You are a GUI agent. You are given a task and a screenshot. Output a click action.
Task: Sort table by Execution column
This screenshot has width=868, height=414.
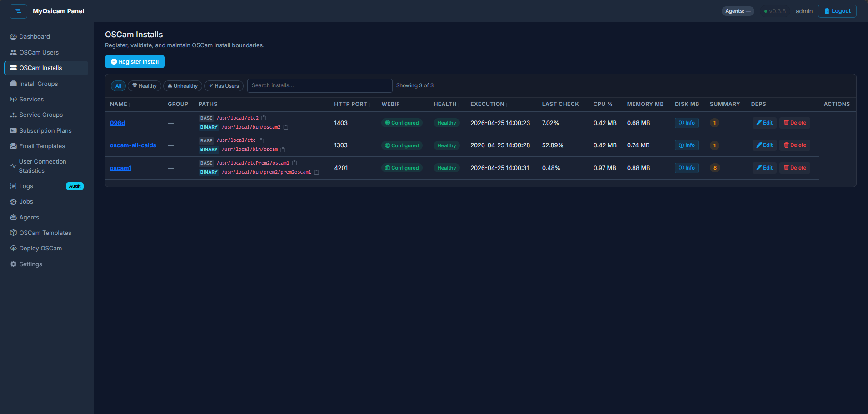[x=489, y=104]
